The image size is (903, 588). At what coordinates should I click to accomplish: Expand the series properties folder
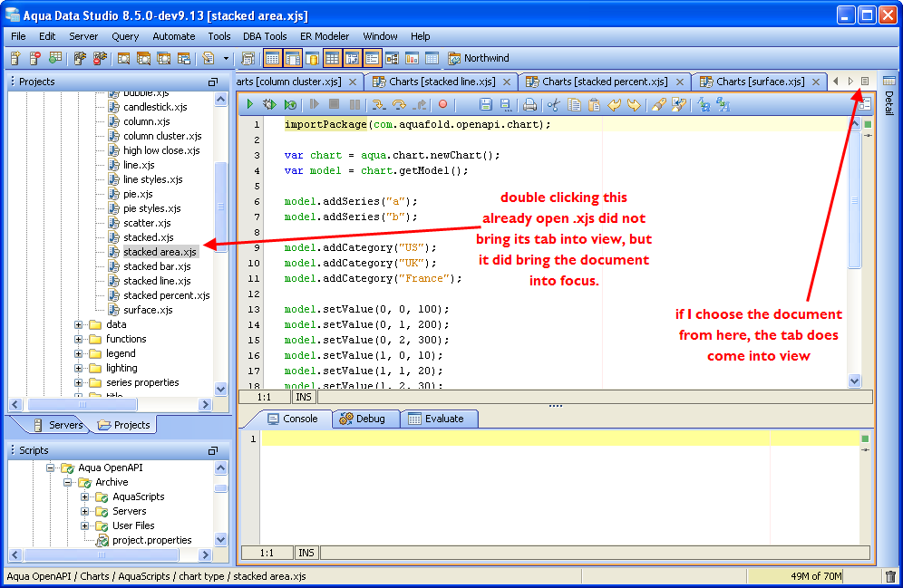[78, 382]
